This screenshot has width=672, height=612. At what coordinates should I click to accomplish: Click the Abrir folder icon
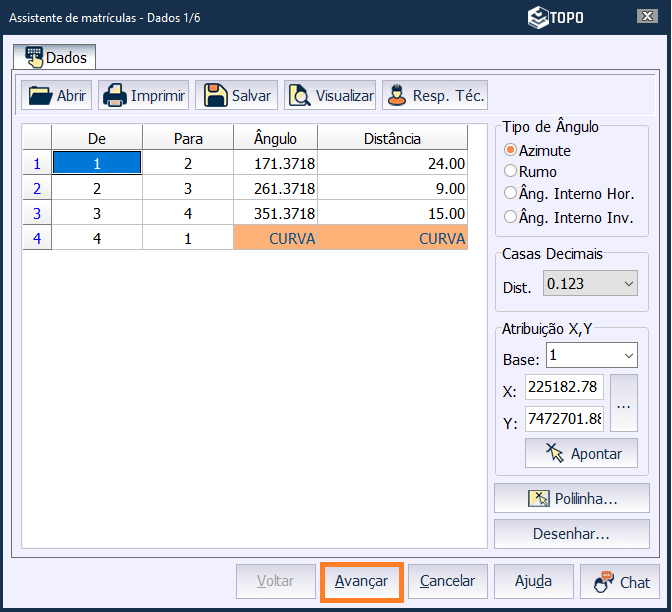click(x=40, y=96)
